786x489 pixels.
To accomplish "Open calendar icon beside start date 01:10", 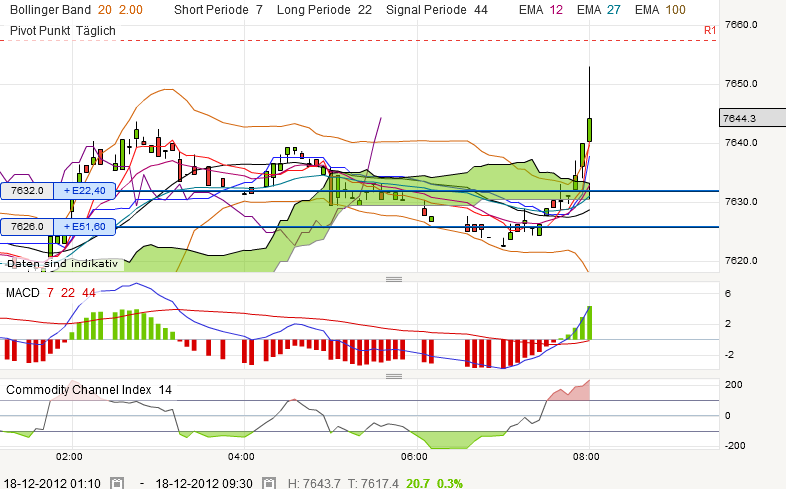I will (117, 483).
